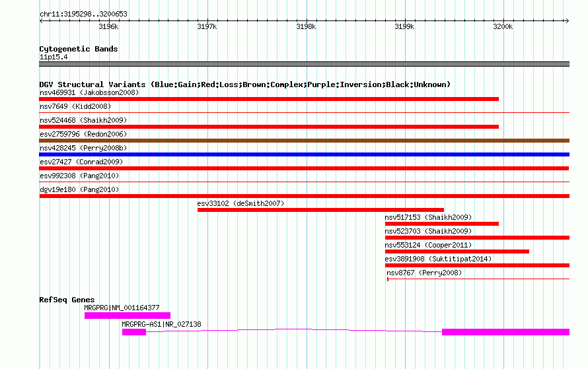The image size is (588, 369).
Task: Click the DGV Structural Variants track title
Action: (x=245, y=84)
